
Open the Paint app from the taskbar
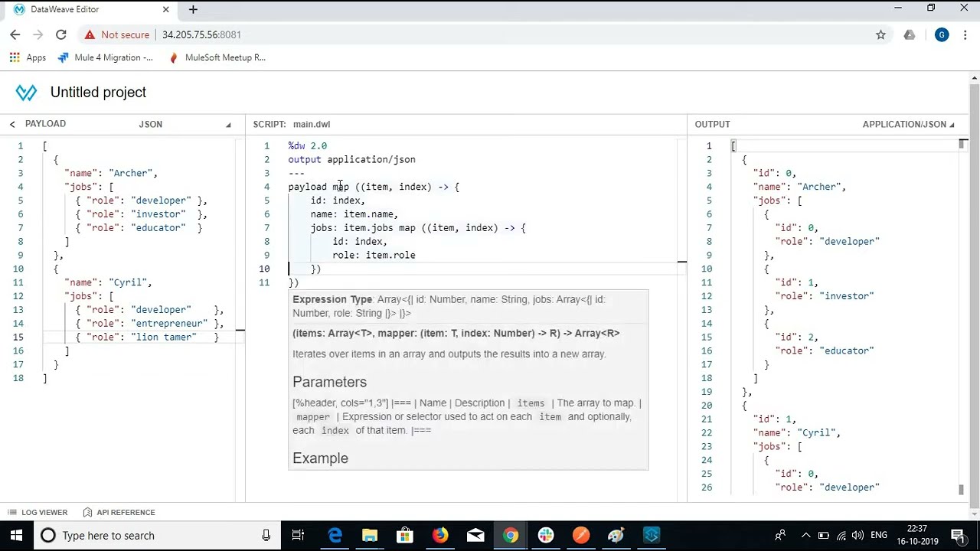click(x=616, y=536)
